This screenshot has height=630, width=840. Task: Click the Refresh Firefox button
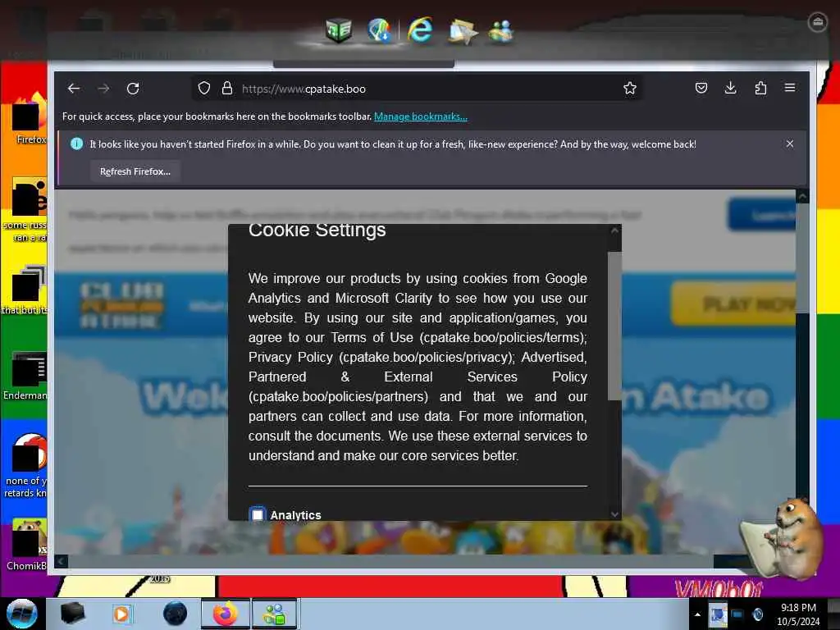(x=135, y=171)
